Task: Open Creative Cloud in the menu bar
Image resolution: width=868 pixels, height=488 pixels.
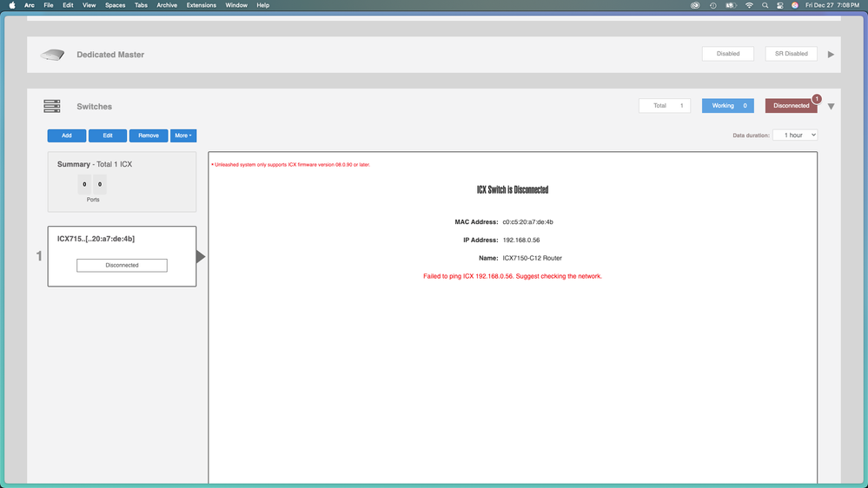Action: 695,5
